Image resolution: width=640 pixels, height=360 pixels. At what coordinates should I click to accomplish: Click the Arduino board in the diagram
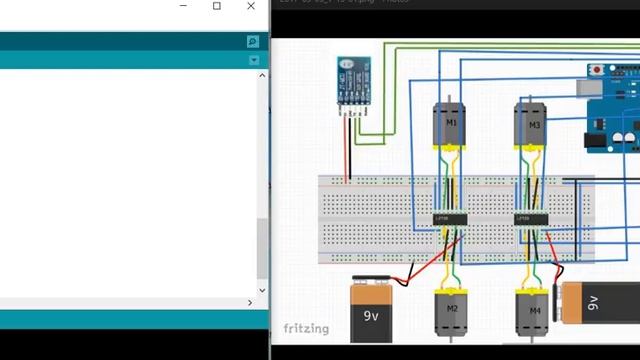(609, 108)
